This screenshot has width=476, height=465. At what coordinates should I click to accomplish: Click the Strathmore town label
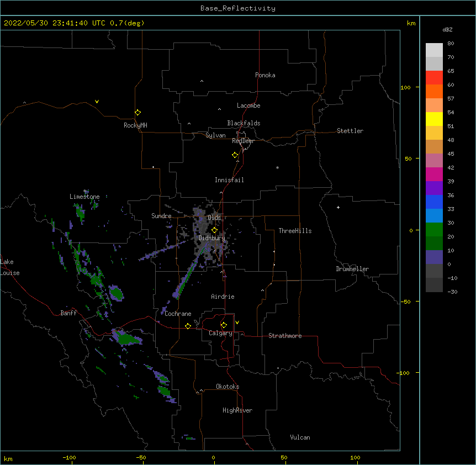(x=285, y=336)
